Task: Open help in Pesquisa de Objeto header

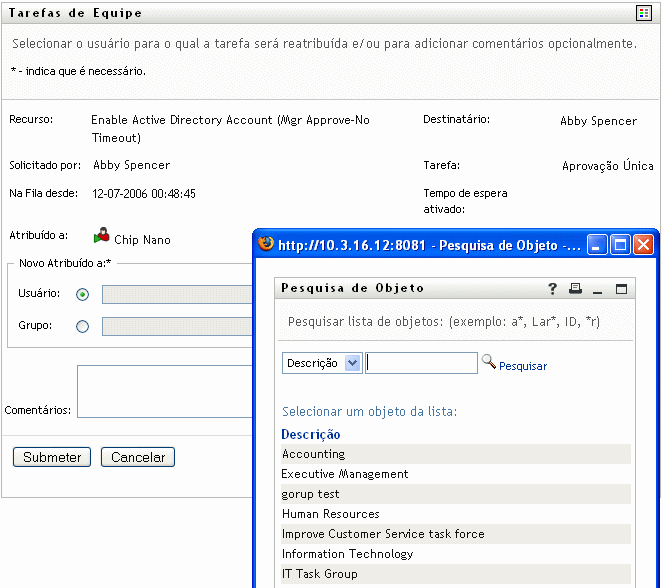Action: pos(552,289)
